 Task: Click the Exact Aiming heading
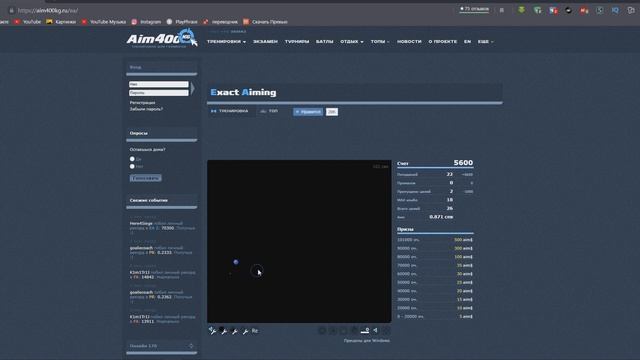[x=243, y=92]
